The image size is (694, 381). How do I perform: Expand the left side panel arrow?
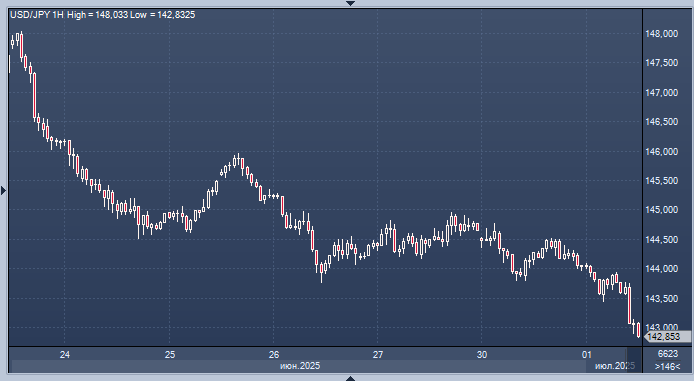coord(4,191)
